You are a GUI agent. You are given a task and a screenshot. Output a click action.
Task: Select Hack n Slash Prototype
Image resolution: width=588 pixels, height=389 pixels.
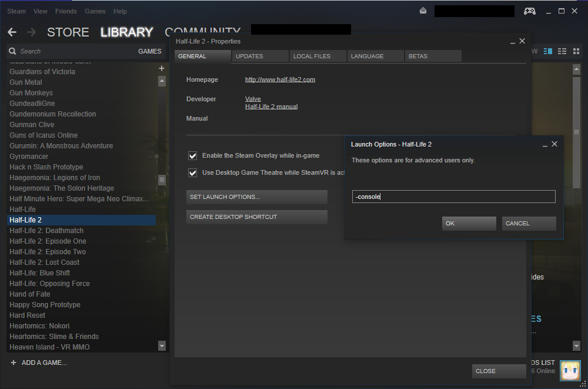(81, 167)
